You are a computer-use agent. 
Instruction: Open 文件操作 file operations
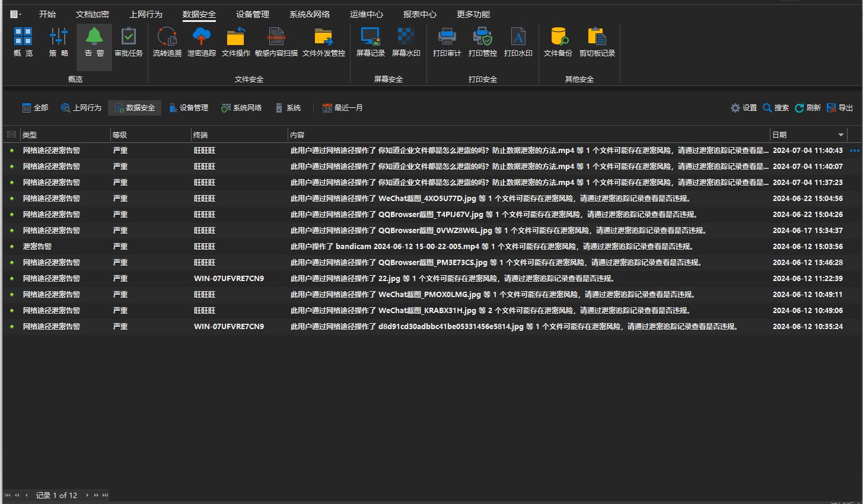[x=236, y=42]
